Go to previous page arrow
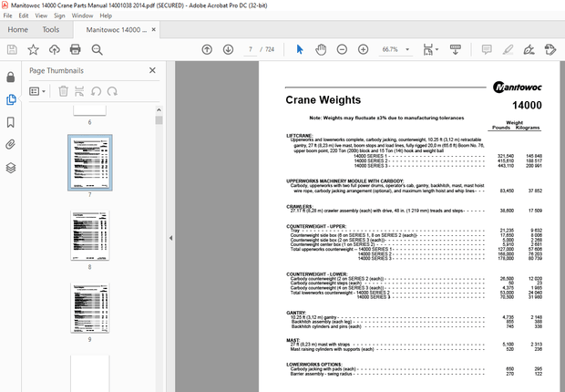565x392 pixels. 207,49
